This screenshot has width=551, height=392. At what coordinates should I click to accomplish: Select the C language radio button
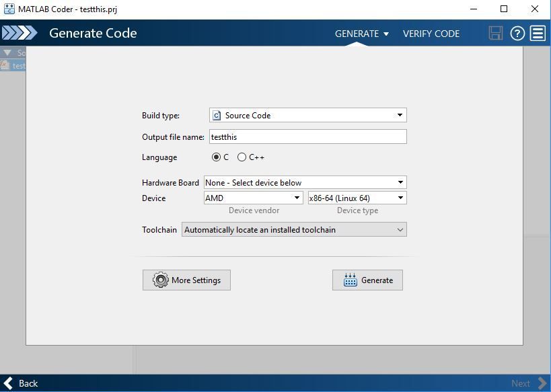pyautogui.click(x=216, y=157)
